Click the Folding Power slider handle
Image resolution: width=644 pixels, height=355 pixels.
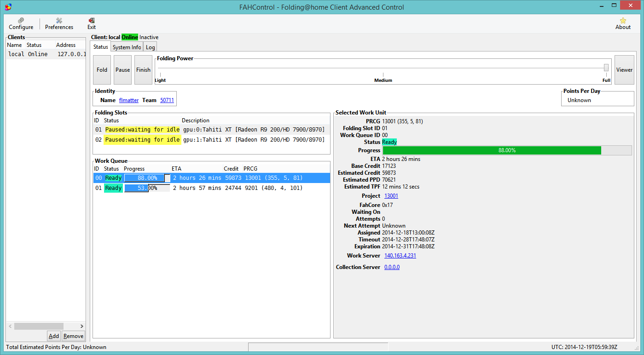(x=606, y=68)
